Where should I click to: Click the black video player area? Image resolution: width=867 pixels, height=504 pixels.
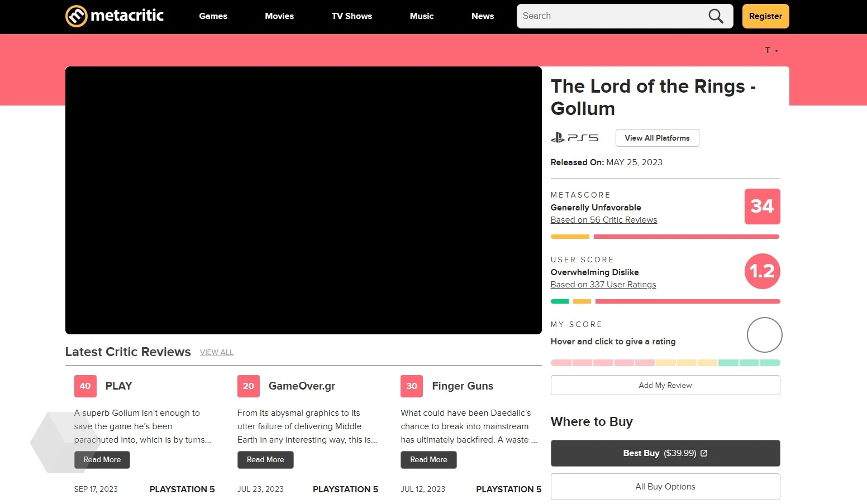303,200
